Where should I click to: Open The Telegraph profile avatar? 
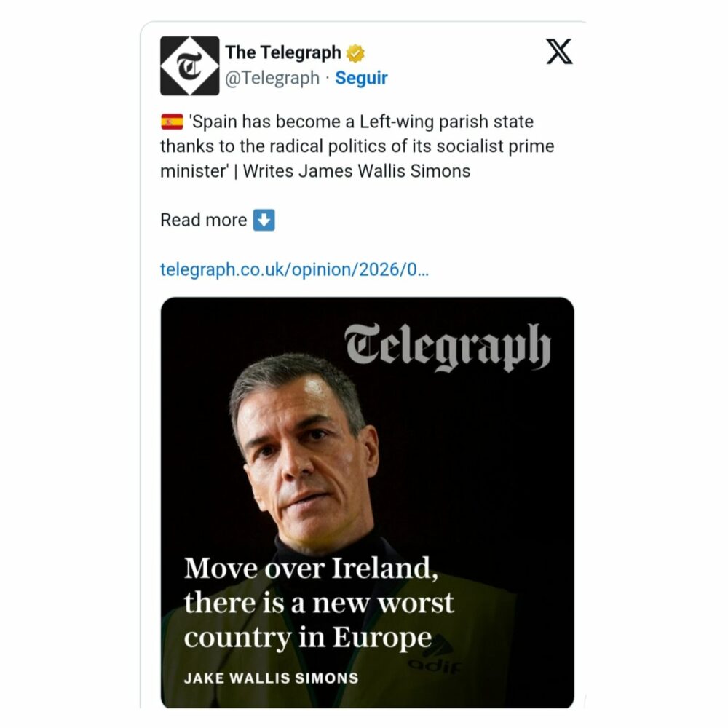189,66
